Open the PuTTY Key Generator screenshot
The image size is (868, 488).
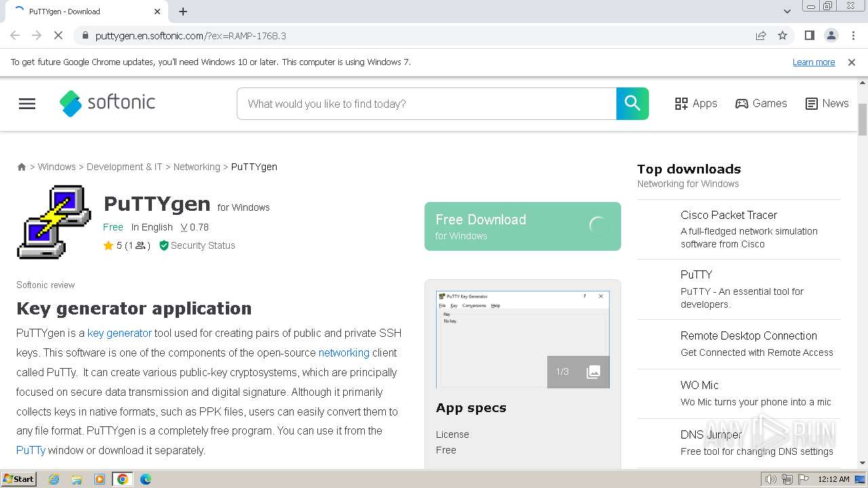[x=523, y=340]
